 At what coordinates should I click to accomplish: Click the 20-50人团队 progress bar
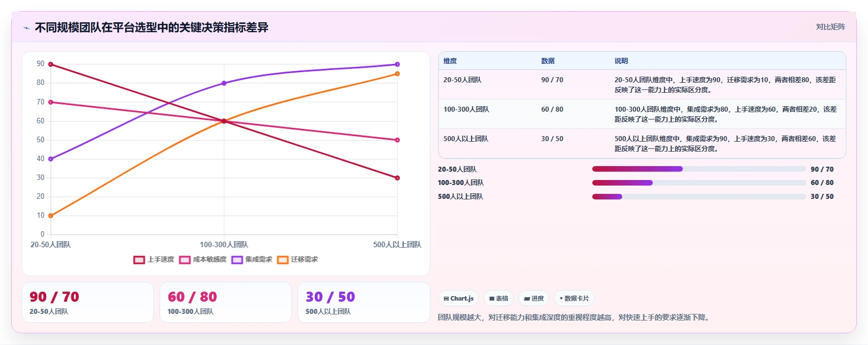pos(699,169)
